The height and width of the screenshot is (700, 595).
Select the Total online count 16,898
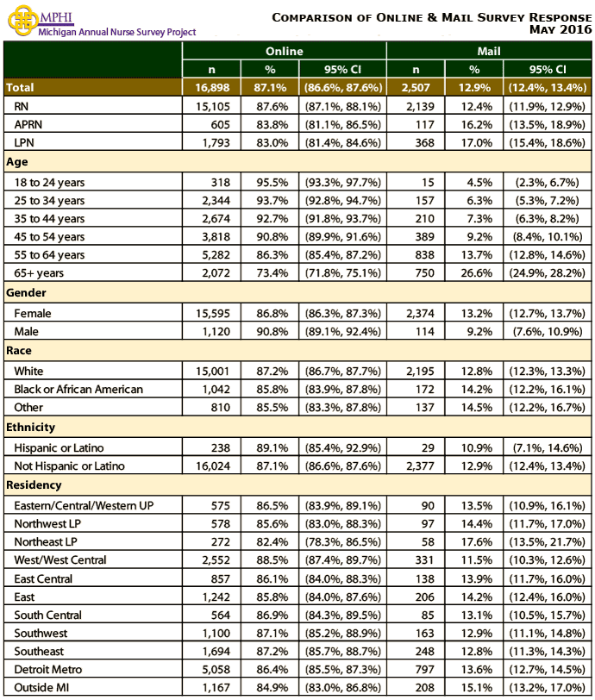coord(212,88)
